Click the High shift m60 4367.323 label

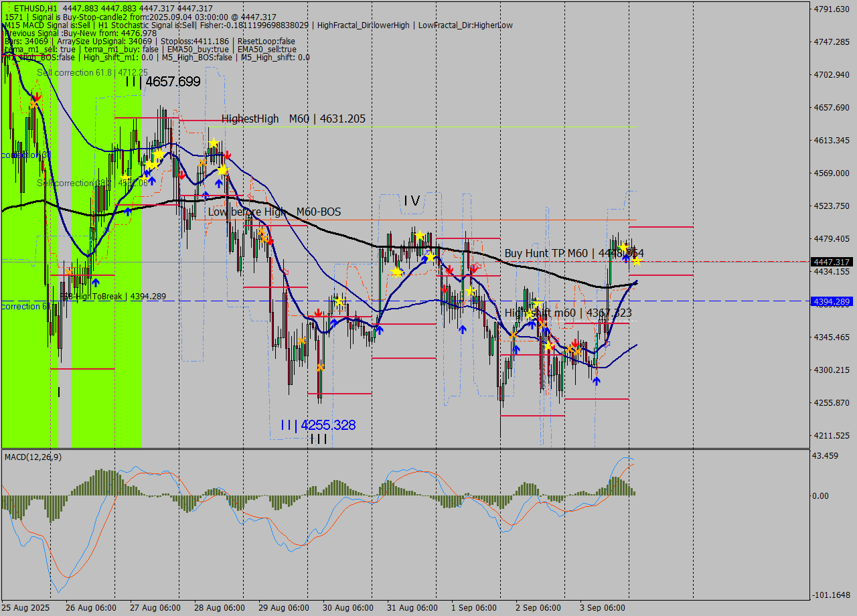tap(568, 313)
